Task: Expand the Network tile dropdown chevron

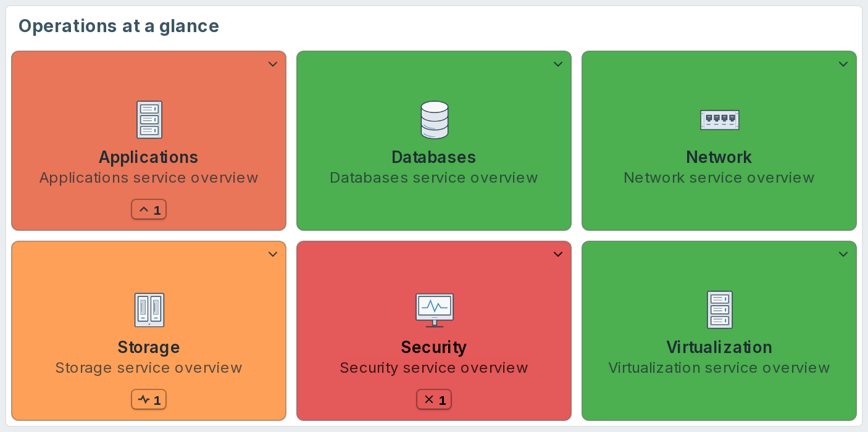Action: point(843,64)
